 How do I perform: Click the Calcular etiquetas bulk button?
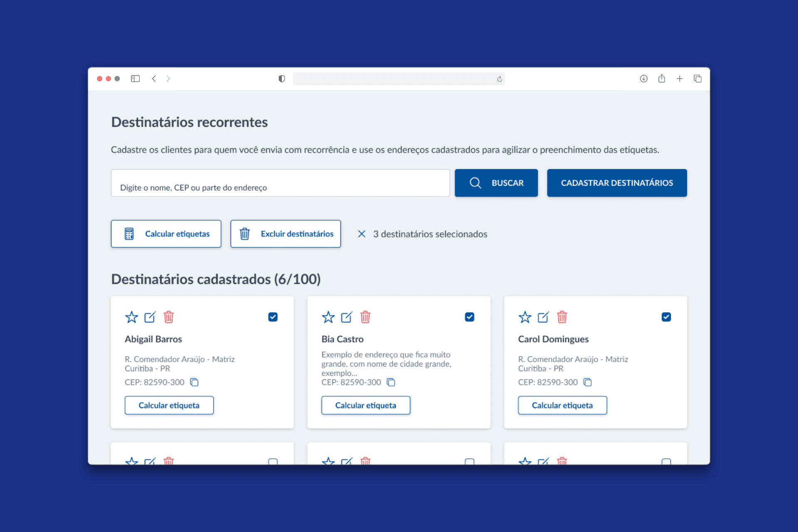point(166,234)
